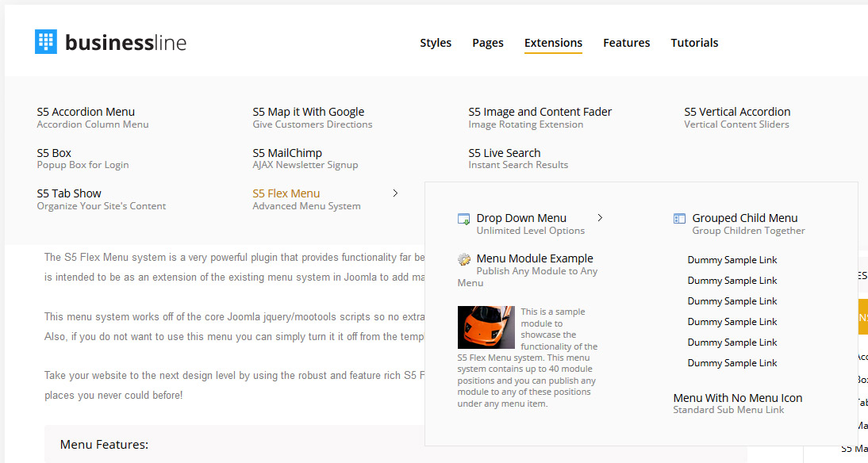The image size is (868, 463).
Task: Open the Features menu
Action: (626, 43)
